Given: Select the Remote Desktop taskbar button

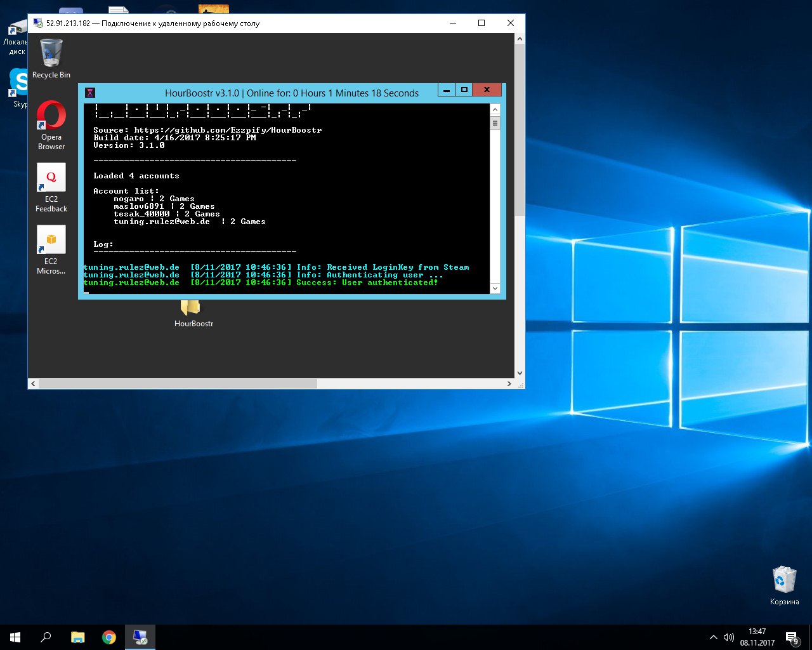Looking at the screenshot, I should tap(140, 637).
